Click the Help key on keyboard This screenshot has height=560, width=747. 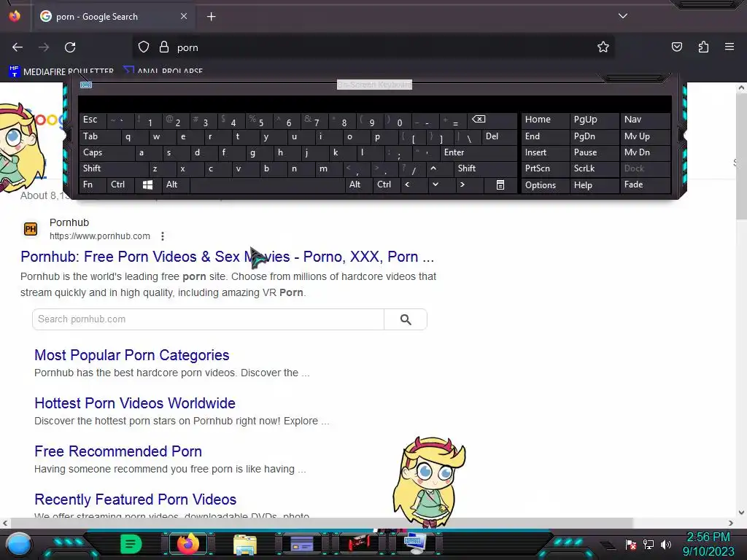[594, 185]
